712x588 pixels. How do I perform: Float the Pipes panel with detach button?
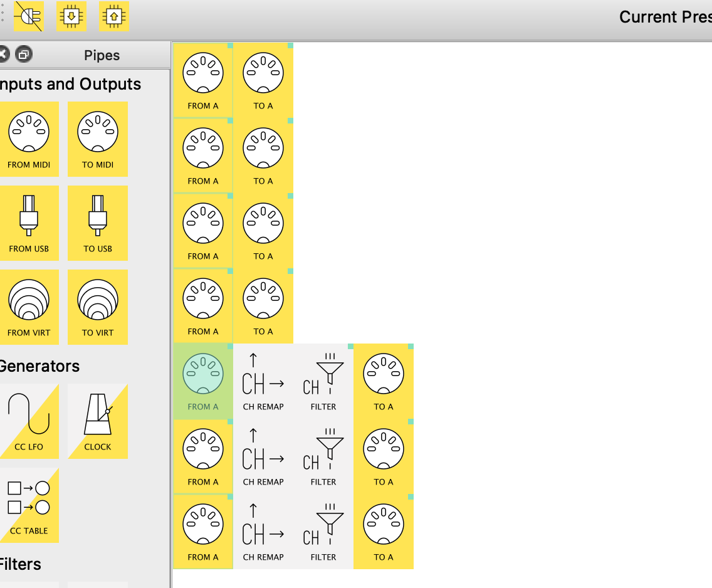point(24,55)
